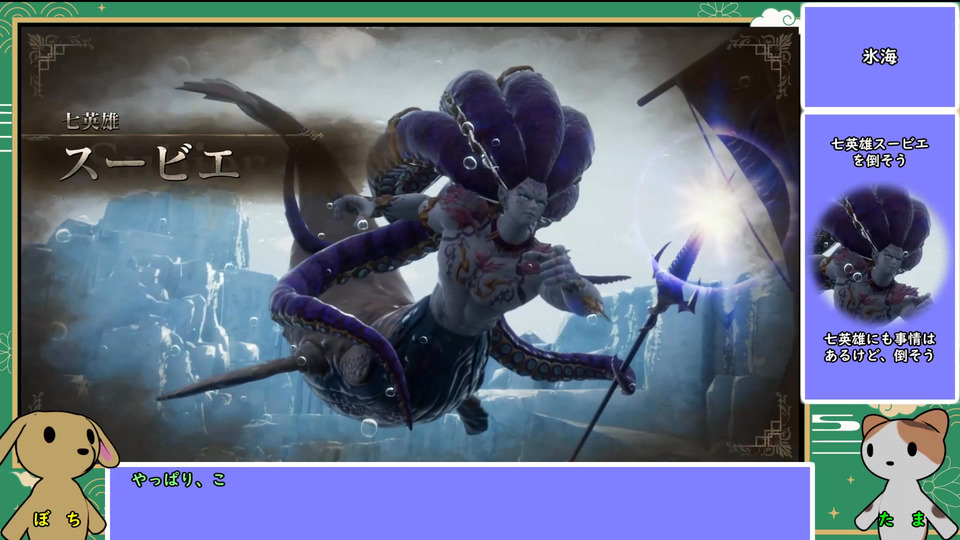Click the たま name label
Viewport: 960px width, 540px height.
click(901, 519)
